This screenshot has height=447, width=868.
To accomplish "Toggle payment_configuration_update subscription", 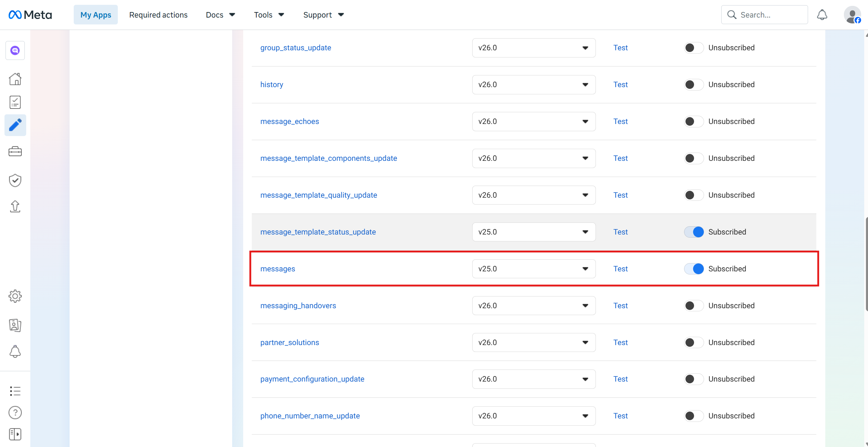I will click(x=694, y=379).
